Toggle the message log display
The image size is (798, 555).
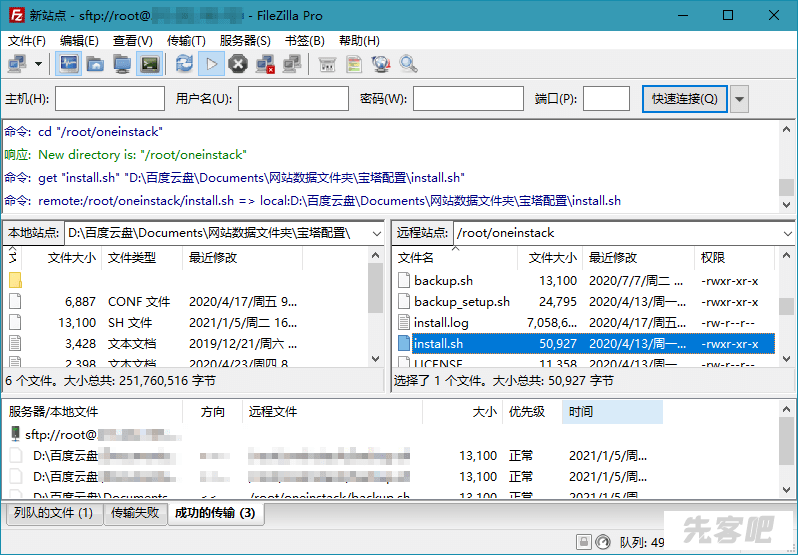click(69, 64)
